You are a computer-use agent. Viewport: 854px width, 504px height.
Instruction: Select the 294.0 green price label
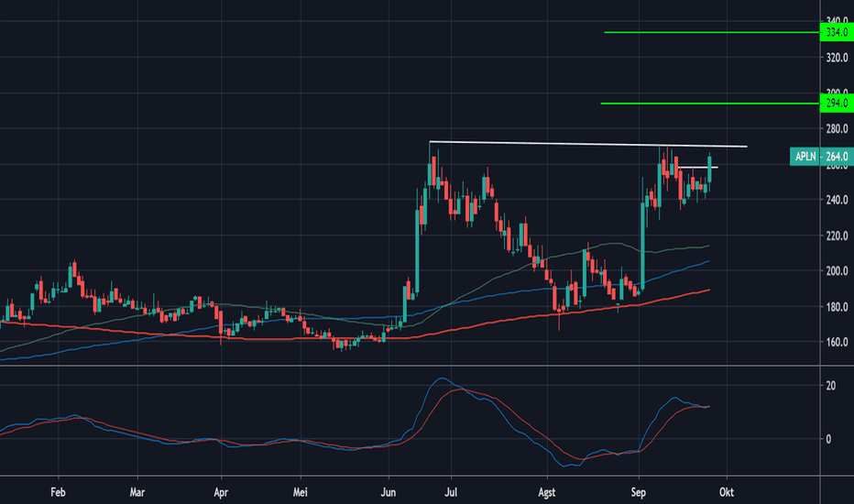[x=837, y=103]
